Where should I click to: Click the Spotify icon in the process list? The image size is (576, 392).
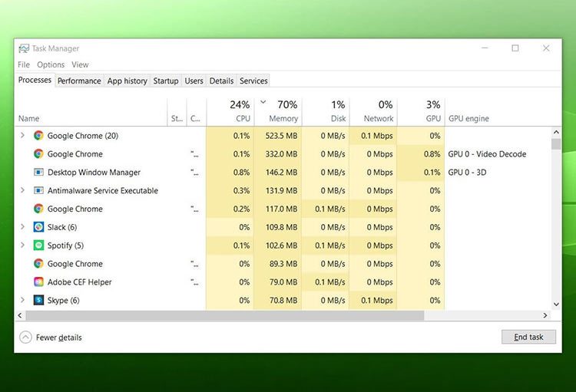click(x=38, y=245)
